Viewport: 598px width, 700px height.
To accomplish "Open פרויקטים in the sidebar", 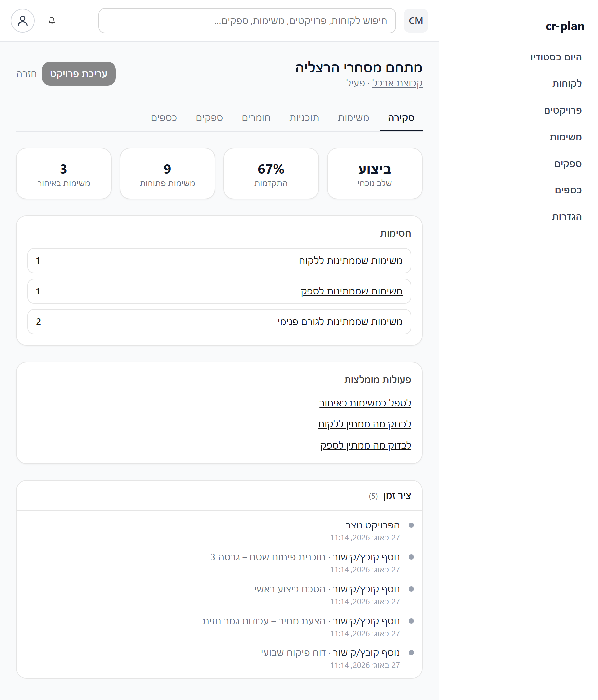I will tap(562, 110).
